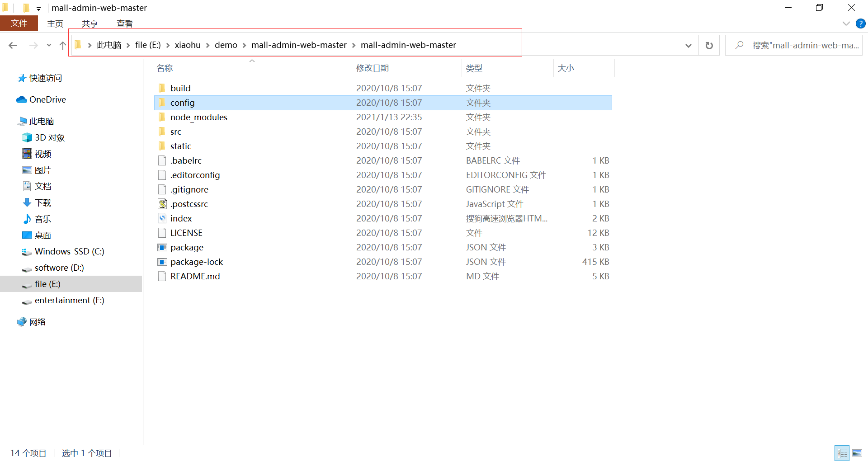Click 搜狗高速浏览器HTM... type cell

[x=506, y=218]
